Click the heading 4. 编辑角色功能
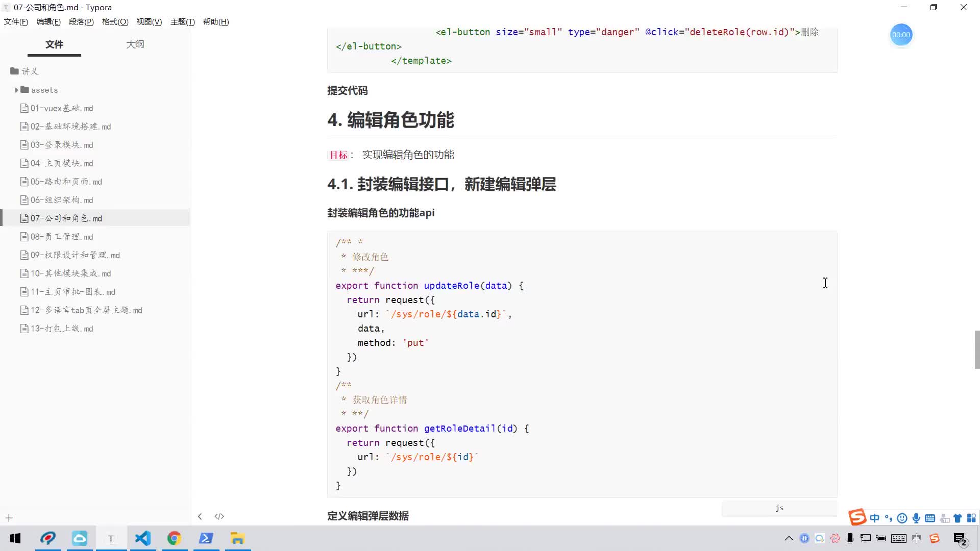The height and width of the screenshot is (551, 980). (390, 120)
